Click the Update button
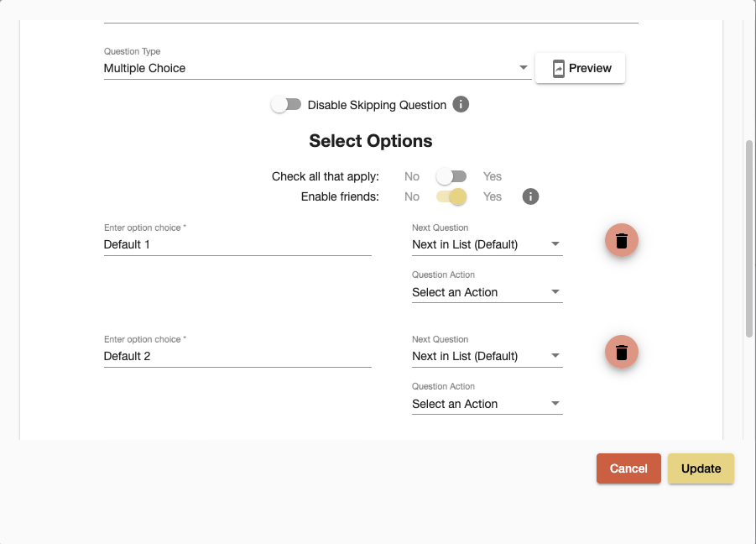 pyautogui.click(x=701, y=468)
